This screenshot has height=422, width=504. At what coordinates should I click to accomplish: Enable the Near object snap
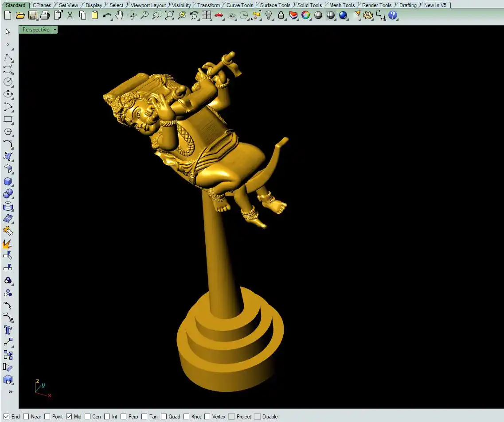tap(26, 417)
